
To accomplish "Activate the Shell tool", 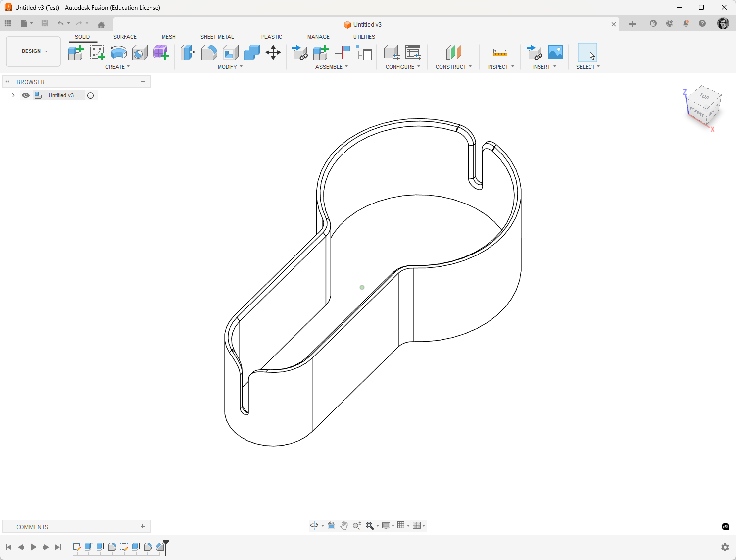I will pyautogui.click(x=230, y=52).
